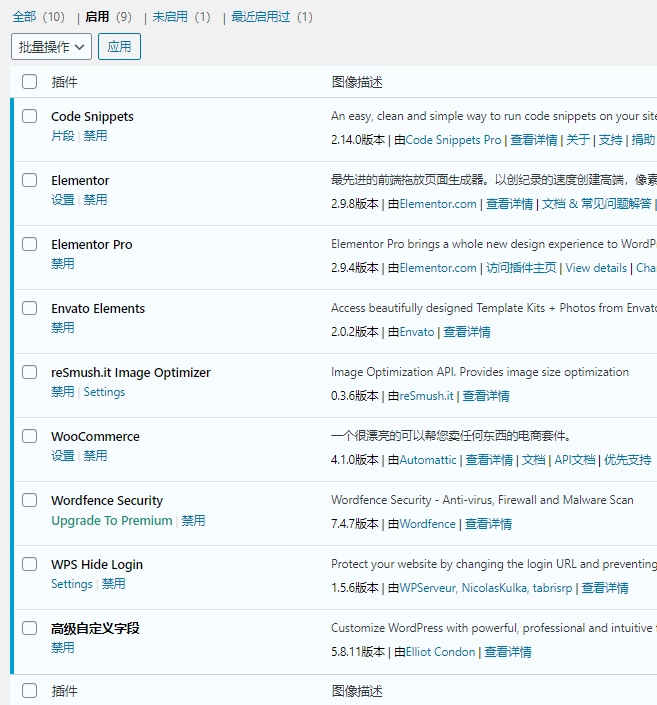Switch to 未启用 (1) filter
Viewport: 657px width, 705px height.
181,17
